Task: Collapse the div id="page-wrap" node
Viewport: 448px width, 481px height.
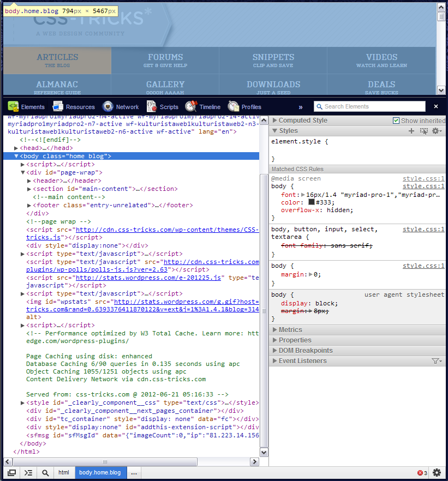Action: (x=23, y=172)
